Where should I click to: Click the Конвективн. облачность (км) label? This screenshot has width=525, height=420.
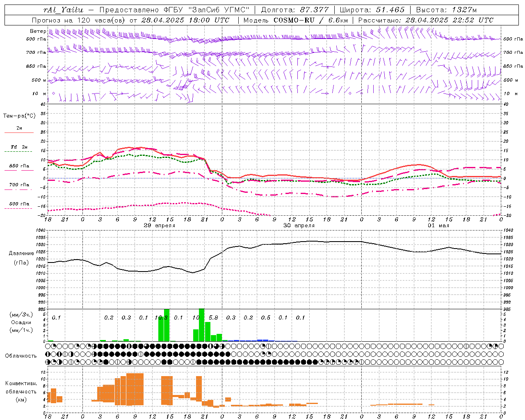[21, 391]
